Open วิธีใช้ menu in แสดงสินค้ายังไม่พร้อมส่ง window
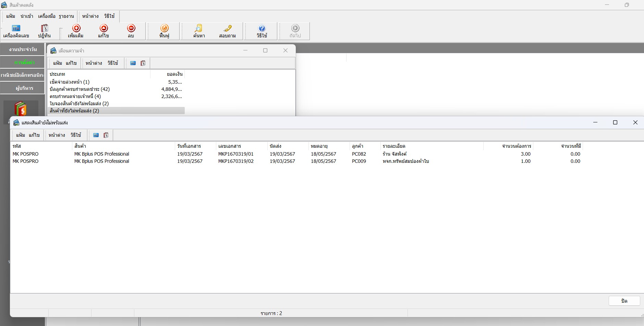 pos(76,135)
